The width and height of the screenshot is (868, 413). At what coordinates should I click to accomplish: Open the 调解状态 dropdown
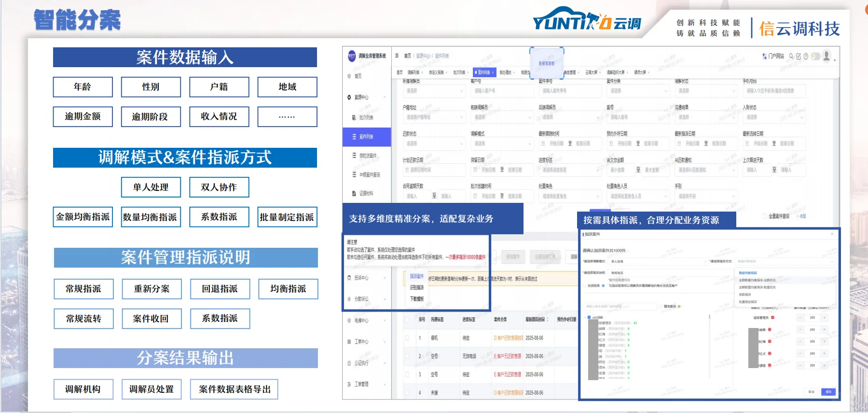tap(706, 91)
